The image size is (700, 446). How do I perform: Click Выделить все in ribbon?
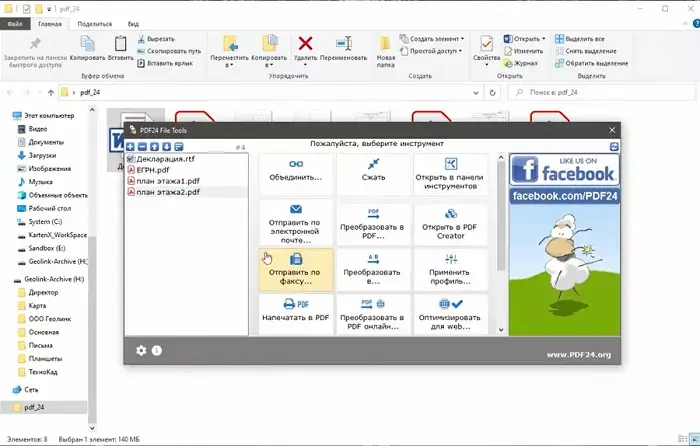[x=580, y=39]
